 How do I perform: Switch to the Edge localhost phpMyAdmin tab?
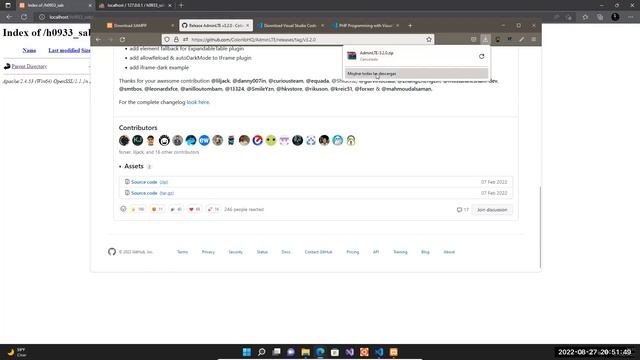[x=135, y=5]
